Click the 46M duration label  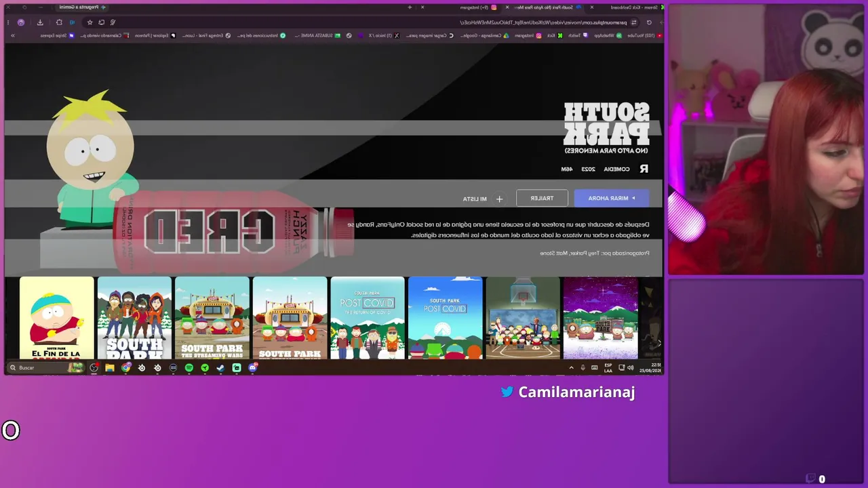pyautogui.click(x=567, y=169)
